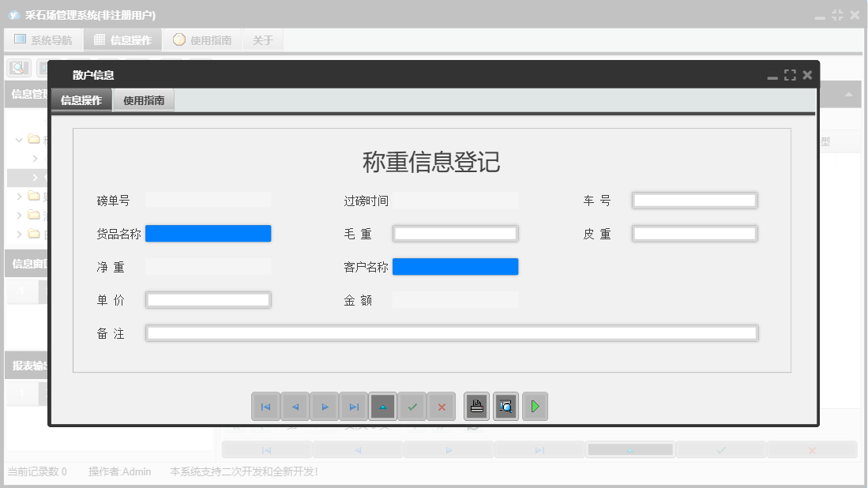Click the 备注 remarks input box
This screenshot has height=488, width=868.
pos(450,332)
